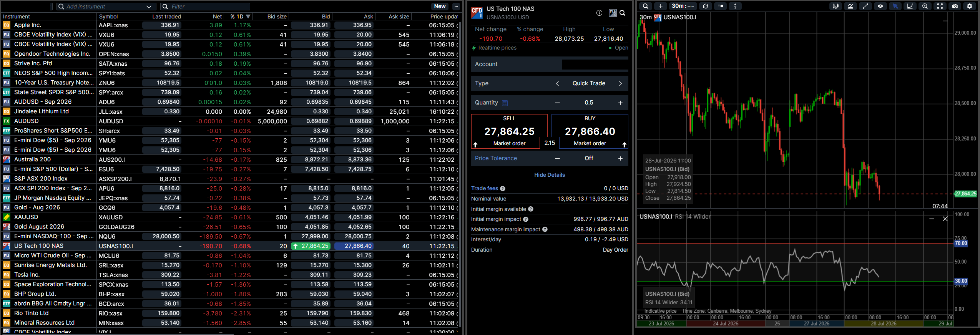Image resolution: width=980 pixels, height=335 pixels.
Task: Open help icon next to Trade fees
Action: 503,189
